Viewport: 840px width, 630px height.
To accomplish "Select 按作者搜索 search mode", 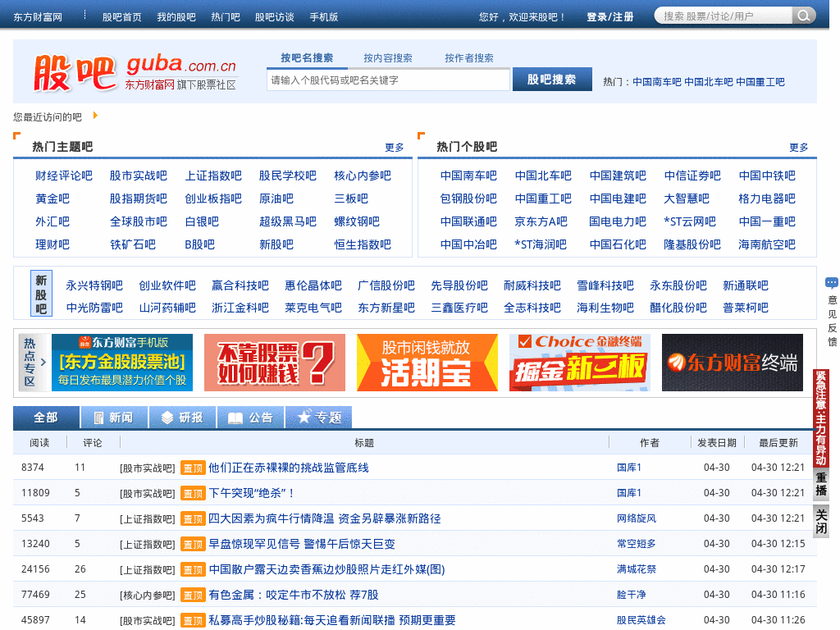I will [x=468, y=58].
